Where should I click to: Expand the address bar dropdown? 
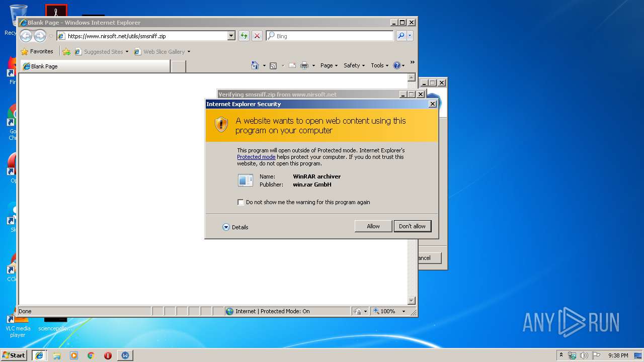pos(231,36)
